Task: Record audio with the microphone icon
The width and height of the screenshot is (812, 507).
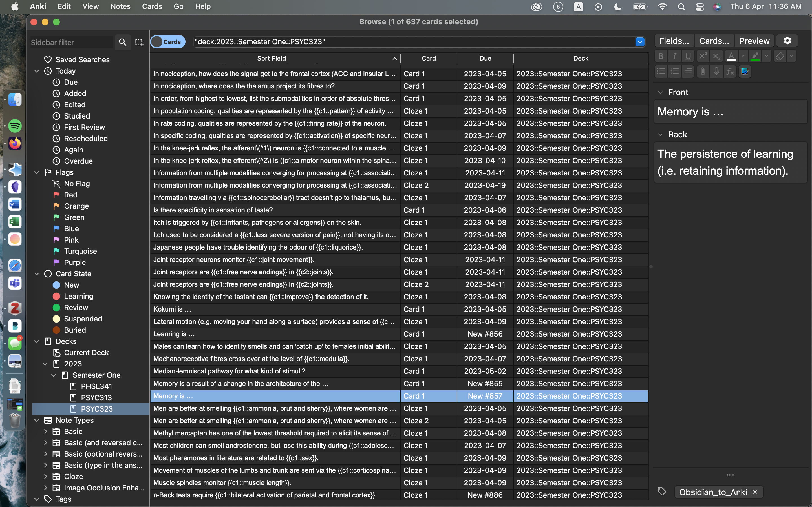Action: 716,71
